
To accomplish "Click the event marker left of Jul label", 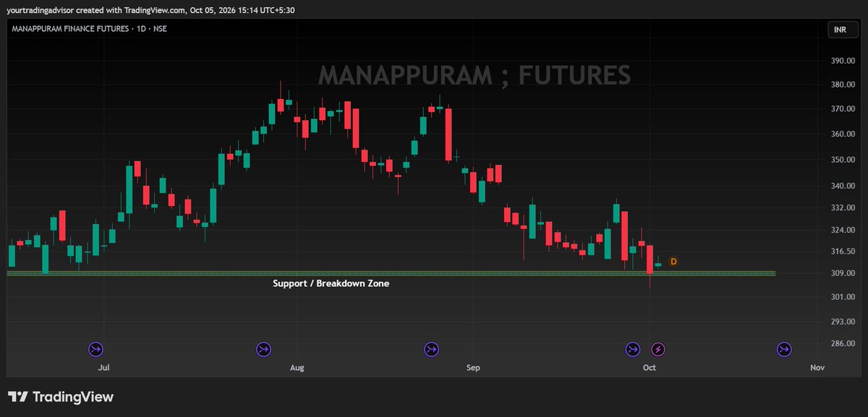I will pos(95,350).
